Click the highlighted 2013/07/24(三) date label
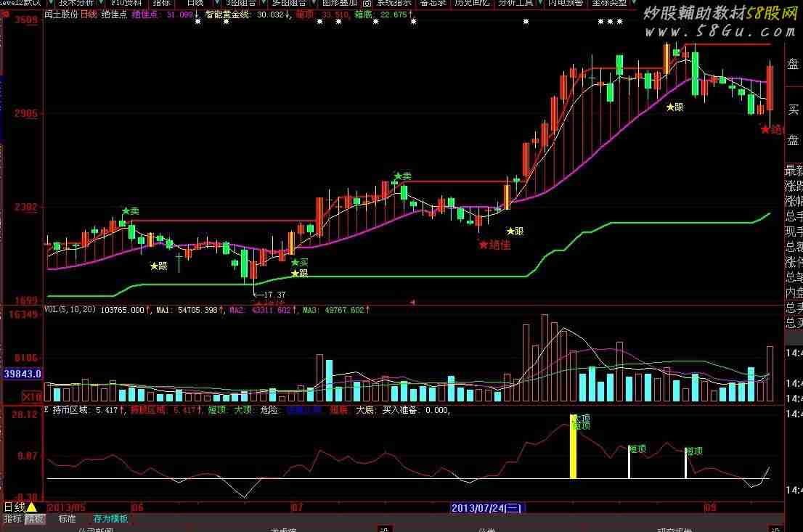 pyautogui.click(x=486, y=508)
